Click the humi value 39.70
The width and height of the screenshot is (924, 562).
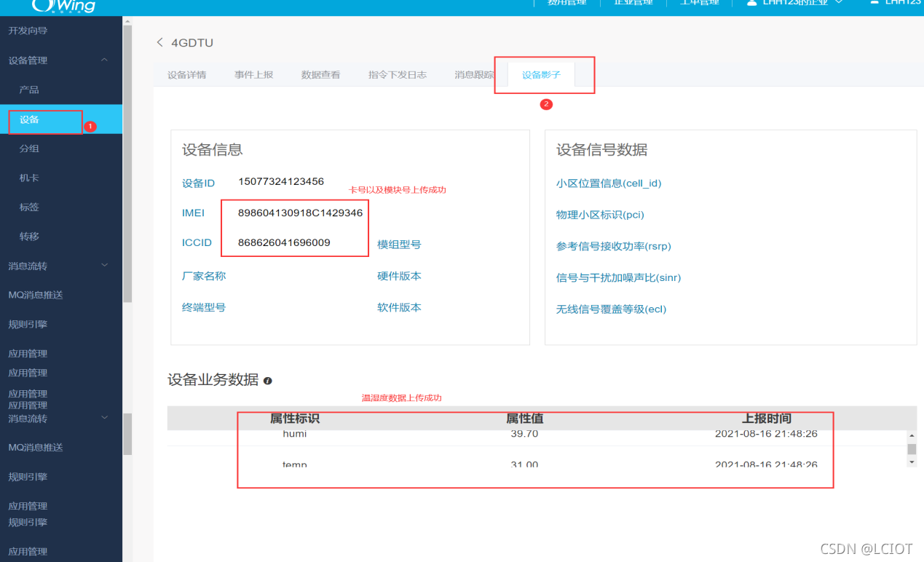point(525,434)
